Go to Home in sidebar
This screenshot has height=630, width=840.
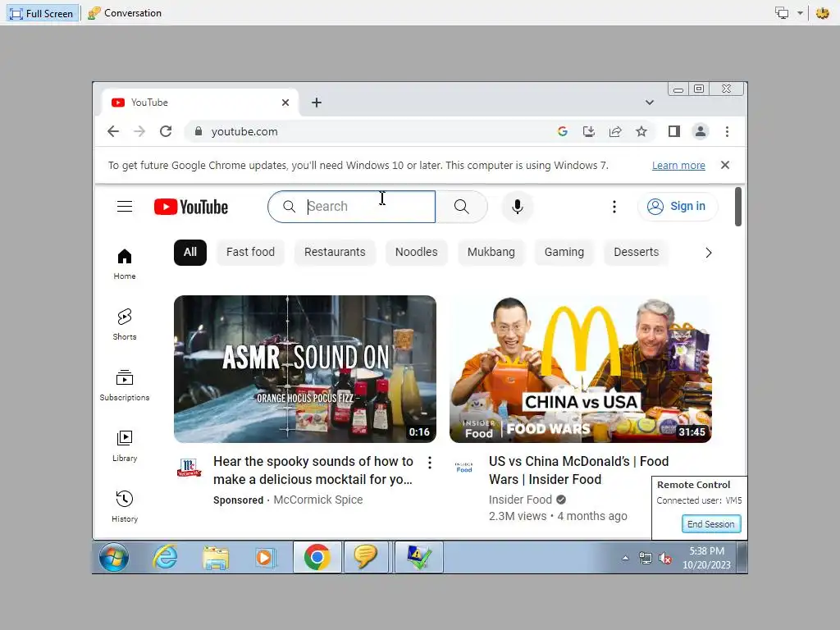tap(125, 263)
